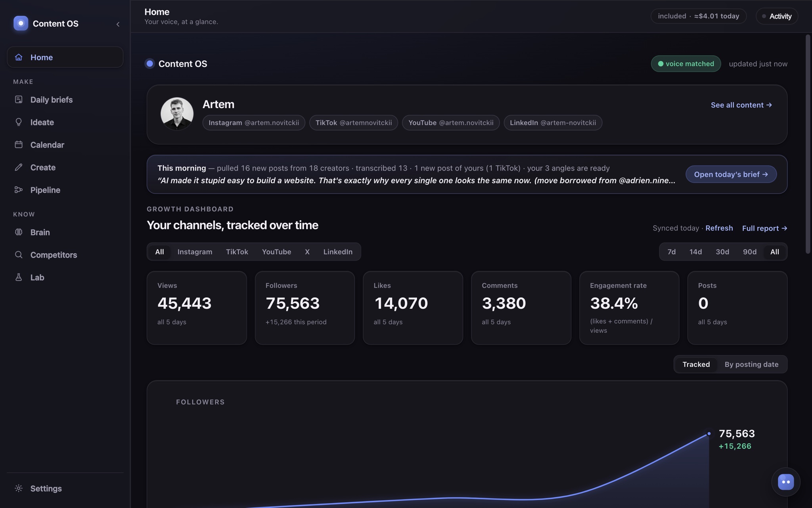Click the 'updated just now' text

[758, 64]
